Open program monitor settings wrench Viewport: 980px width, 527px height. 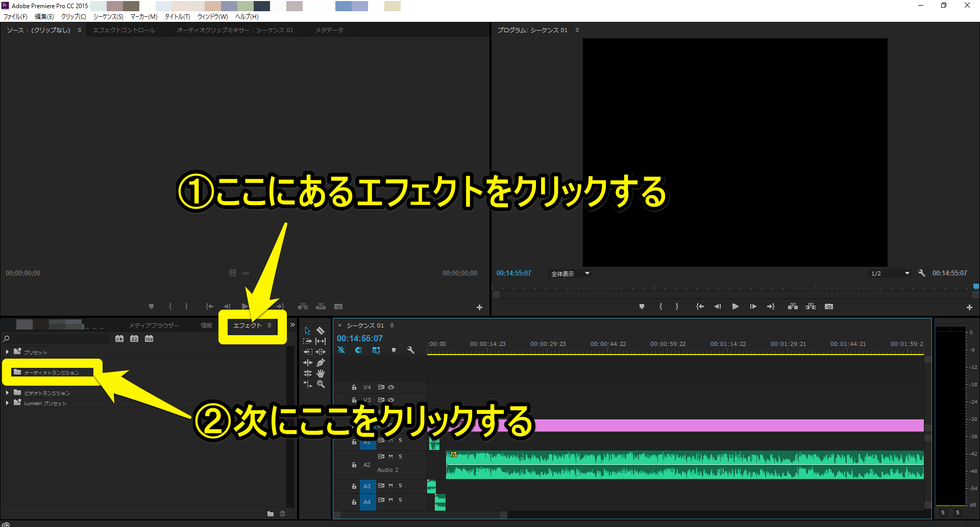tap(921, 273)
